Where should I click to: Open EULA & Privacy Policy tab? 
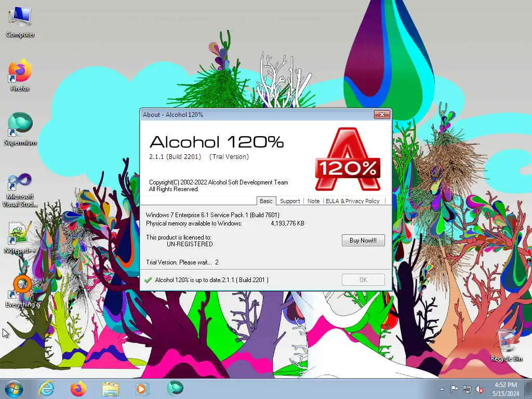click(353, 201)
